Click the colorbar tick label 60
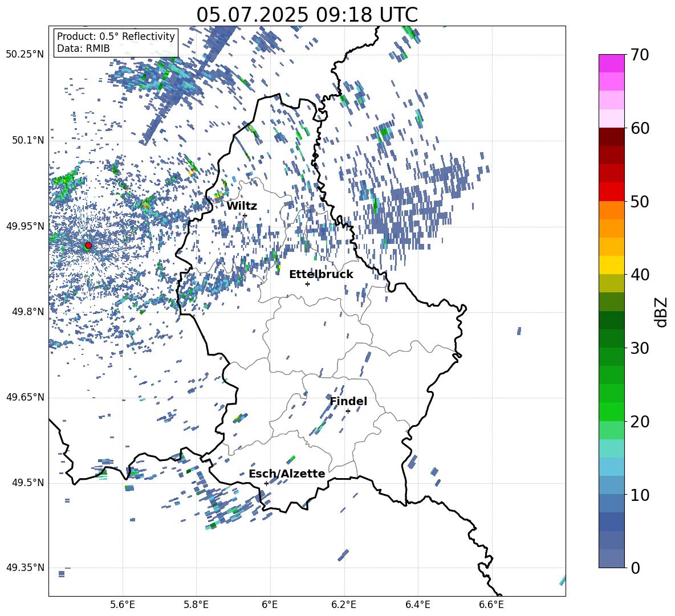Viewport: 675px width, 616px height. point(640,128)
